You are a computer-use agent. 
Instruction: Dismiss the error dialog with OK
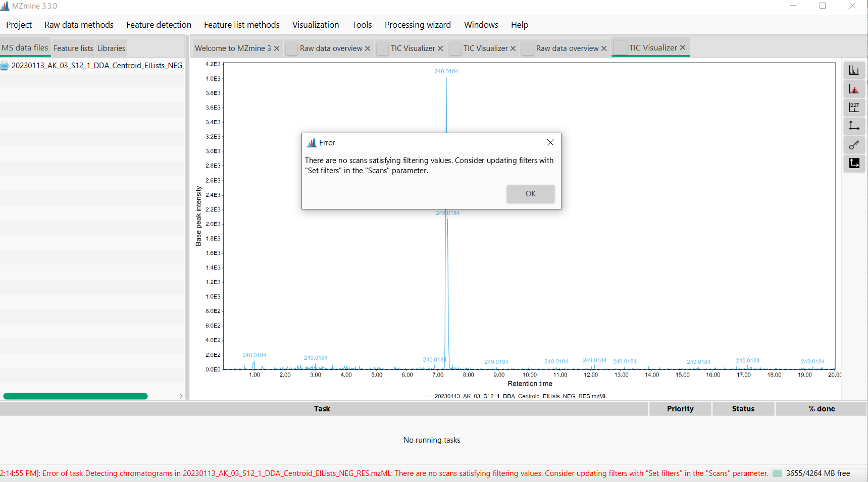[x=530, y=194]
